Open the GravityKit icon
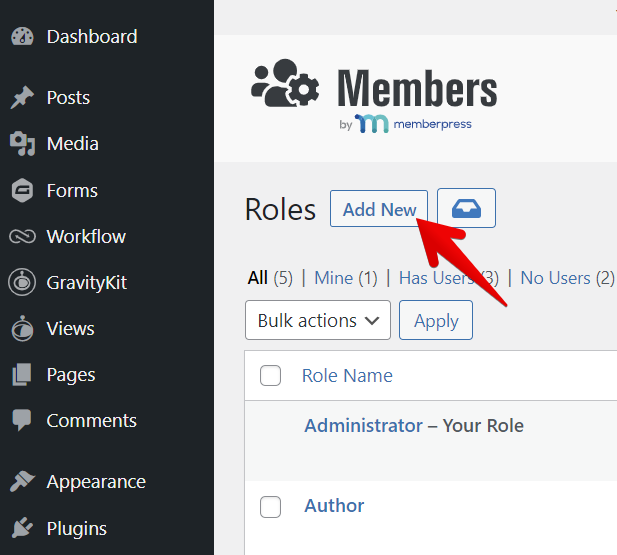Screen dimensions: 617x555 (22, 283)
